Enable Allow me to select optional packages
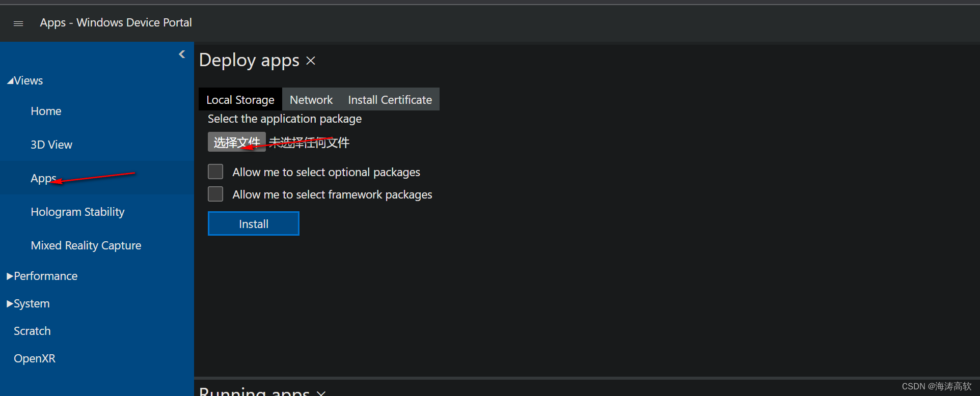 [x=215, y=172]
